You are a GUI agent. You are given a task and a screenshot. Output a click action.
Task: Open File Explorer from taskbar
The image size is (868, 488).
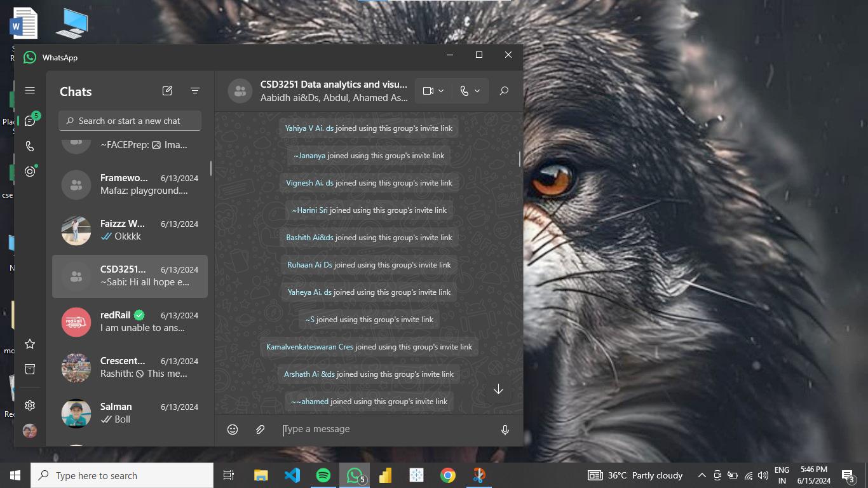tap(261, 475)
